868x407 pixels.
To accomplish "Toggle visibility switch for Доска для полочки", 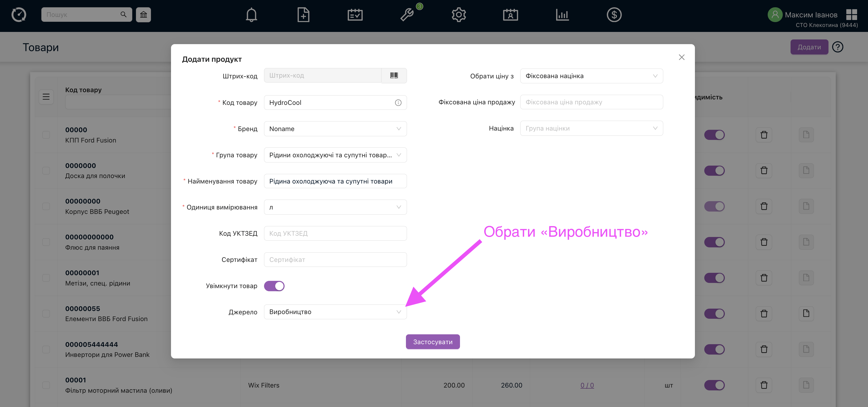I will tap(714, 171).
